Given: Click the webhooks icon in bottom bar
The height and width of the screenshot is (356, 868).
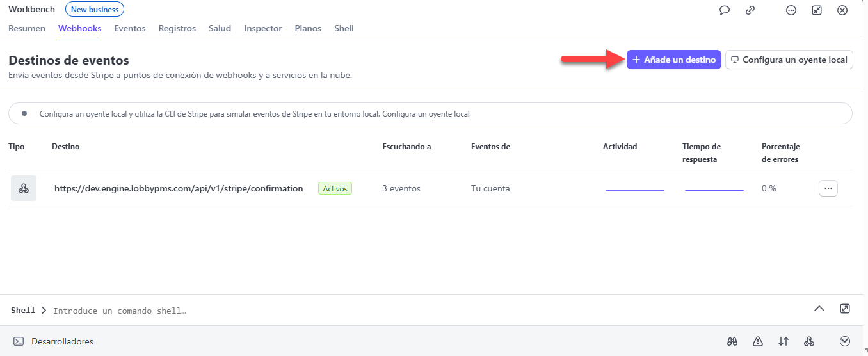Looking at the screenshot, I should [808, 341].
